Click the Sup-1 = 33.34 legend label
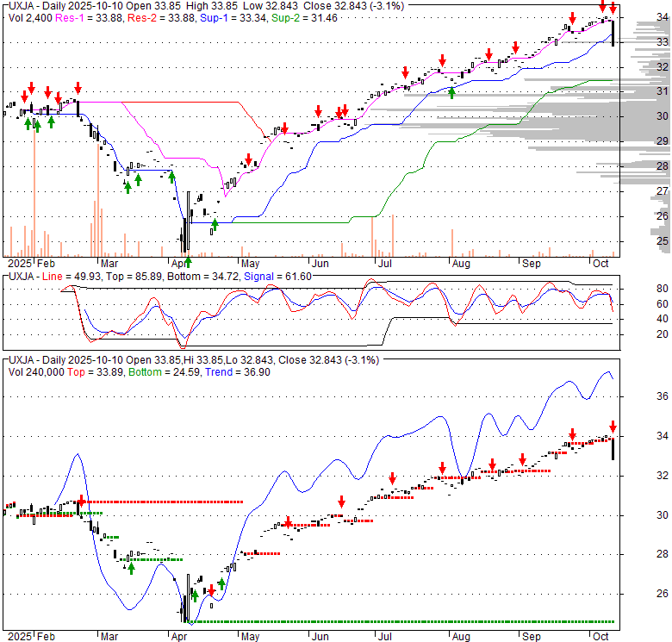The height and width of the screenshot is (642, 672). coord(223,16)
